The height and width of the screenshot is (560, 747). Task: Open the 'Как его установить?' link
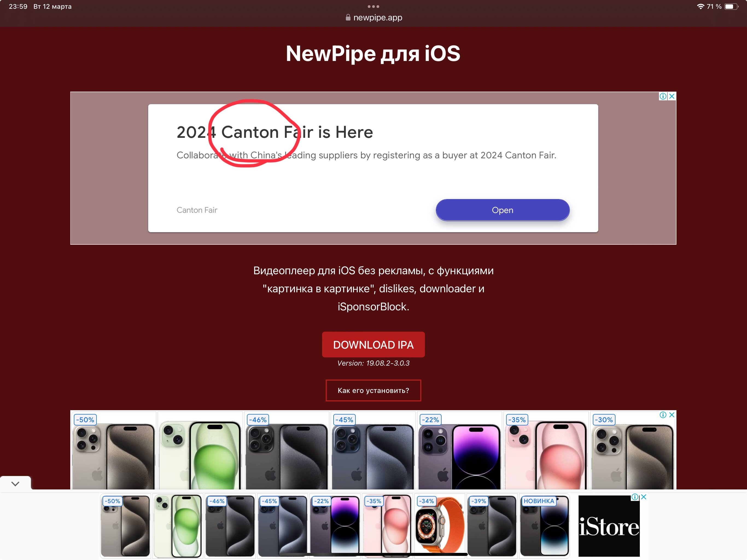[373, 390]
